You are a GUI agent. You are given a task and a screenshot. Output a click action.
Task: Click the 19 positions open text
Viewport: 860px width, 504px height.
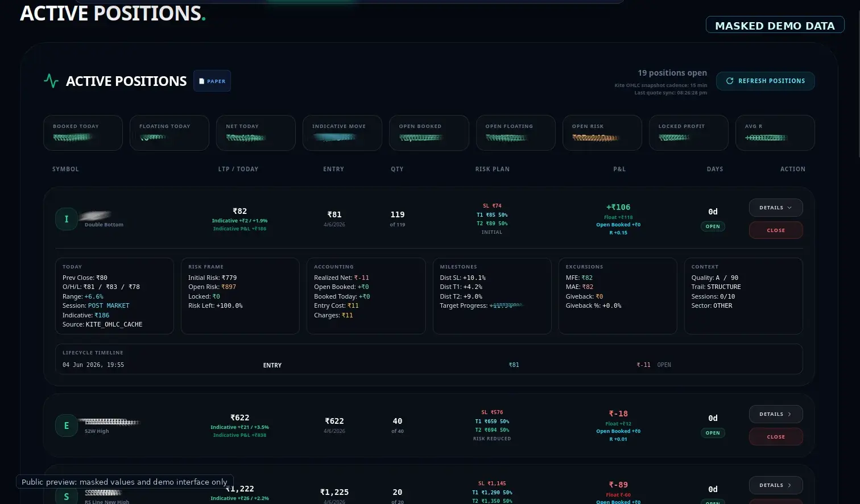pos(672,73)
